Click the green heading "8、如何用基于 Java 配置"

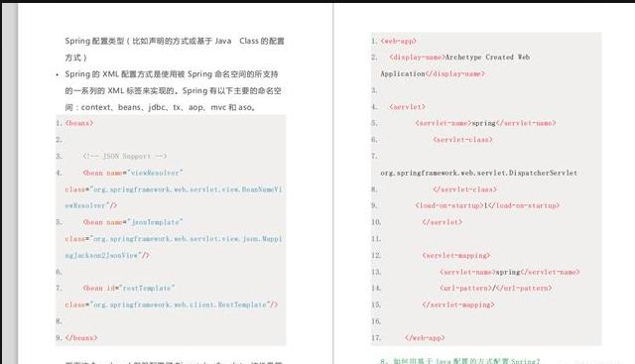[460, 360]
